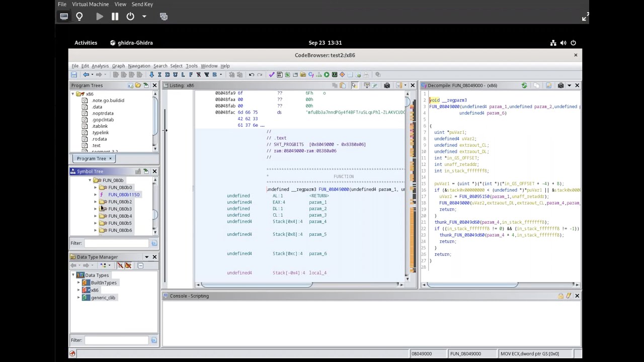This screenshot has height=362, width=644.
Task: Click the Console panel lock icon
Action: pos(560,296)
